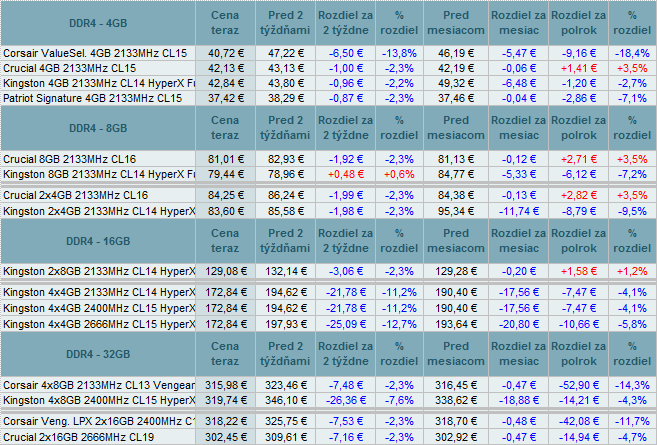Screen dimensions: 657x445
Task: Select the red +2,82 € half-year cell
Action: 578,195
